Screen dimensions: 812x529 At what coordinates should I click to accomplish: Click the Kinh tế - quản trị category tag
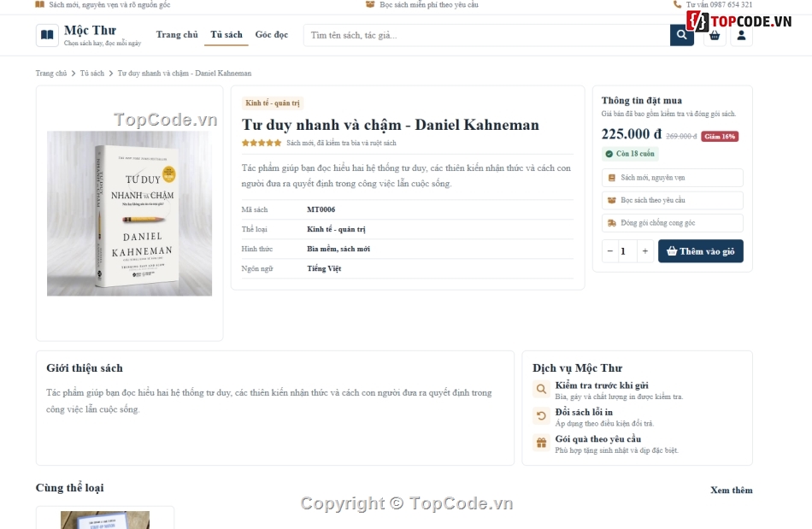click(x=273, y=103)
